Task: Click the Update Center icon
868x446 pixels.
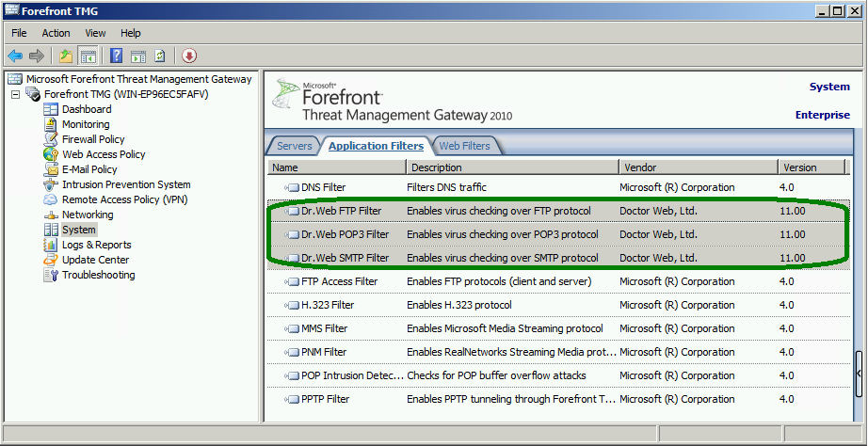Action: click(51, 260)
